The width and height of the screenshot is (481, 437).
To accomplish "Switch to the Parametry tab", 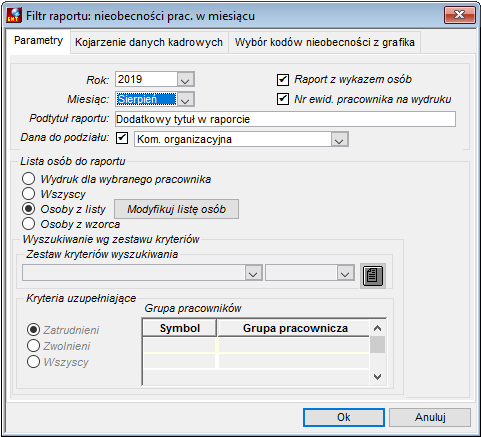I will click(38, 41).
